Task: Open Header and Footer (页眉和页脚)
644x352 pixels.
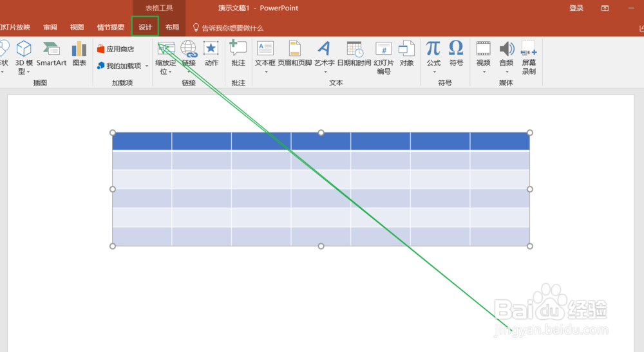Action: click(295, 53)
